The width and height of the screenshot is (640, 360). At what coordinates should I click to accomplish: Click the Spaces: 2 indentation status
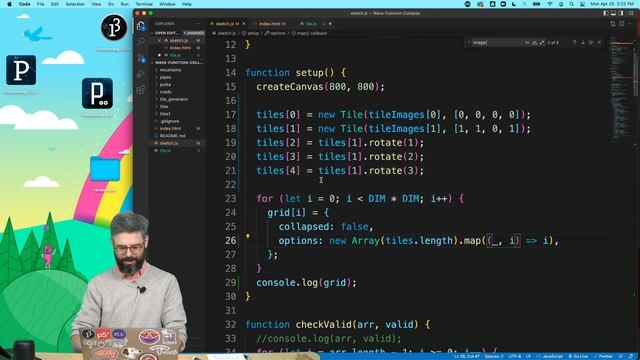494,356
